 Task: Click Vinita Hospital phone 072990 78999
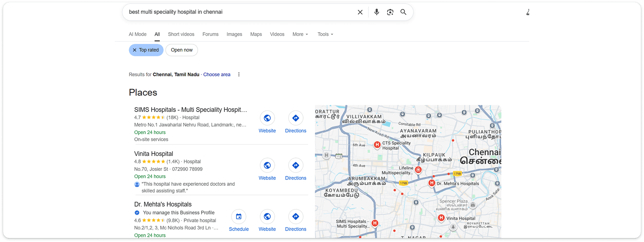pos(187,169)
